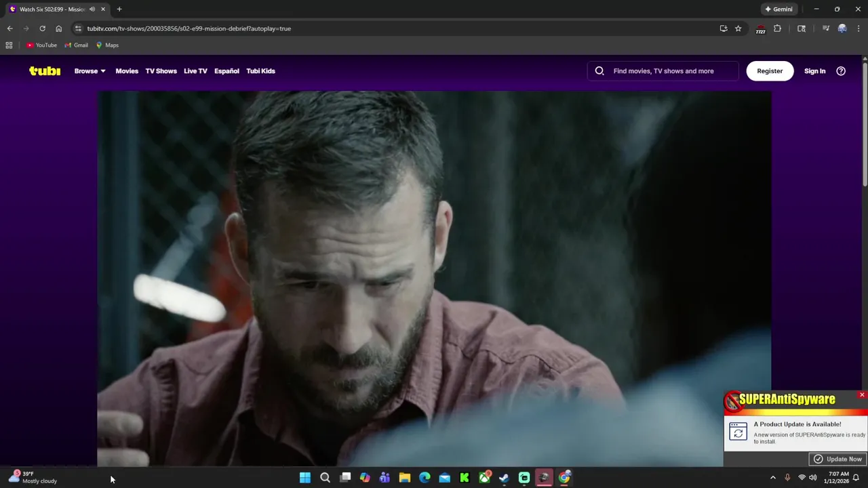Screen dimensions: 868x488
Task: Click the tubitv.com URL in address bar
Action: (189, 28)
